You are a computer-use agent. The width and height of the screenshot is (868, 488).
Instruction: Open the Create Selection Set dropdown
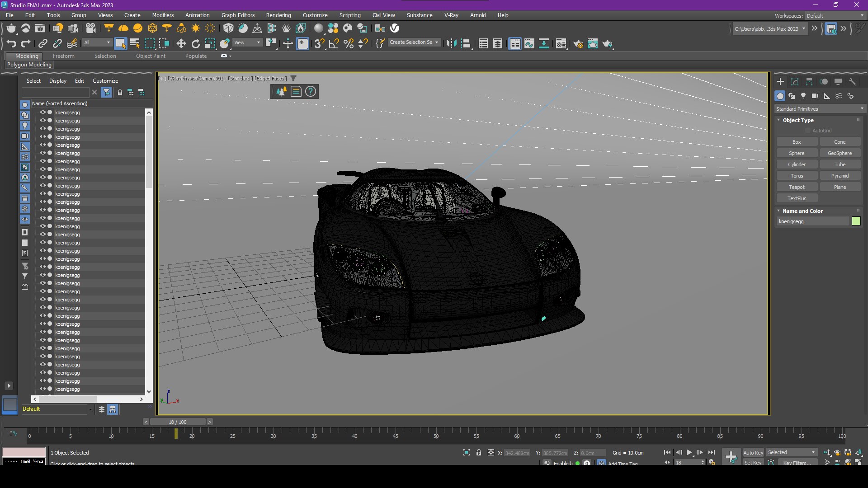pos(414,42)
